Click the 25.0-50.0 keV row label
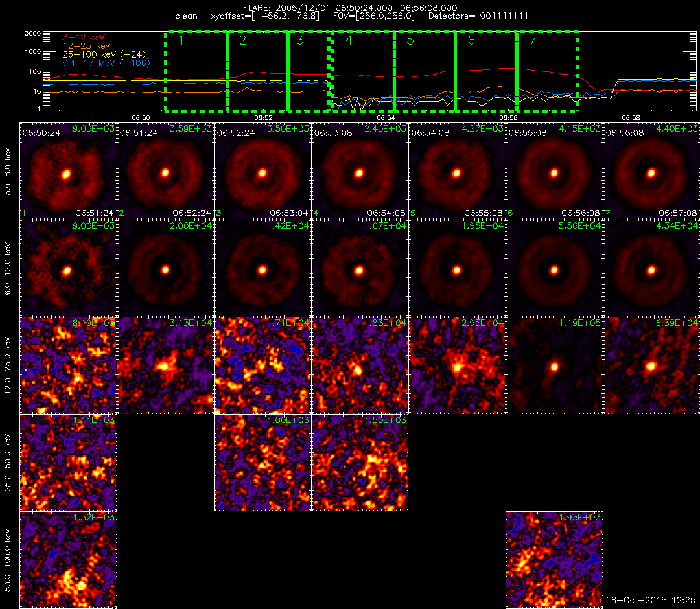Viewport: 700px width, 609px height. [x=8, y=463]
